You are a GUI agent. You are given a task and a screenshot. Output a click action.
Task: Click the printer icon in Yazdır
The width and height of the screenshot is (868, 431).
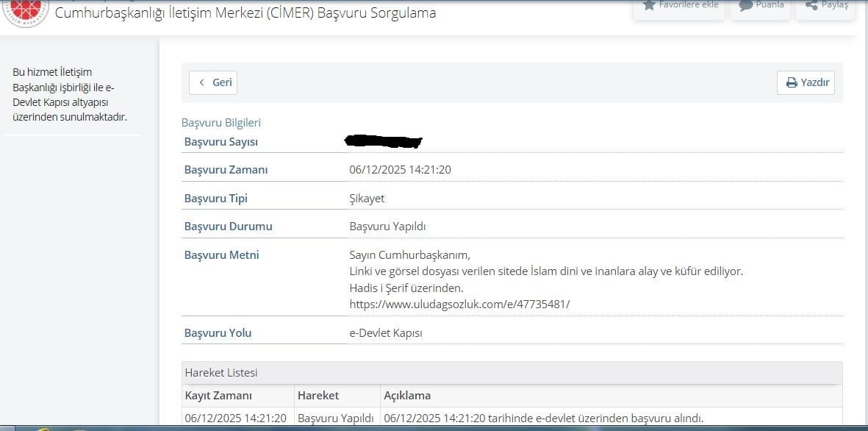(792, 82)
